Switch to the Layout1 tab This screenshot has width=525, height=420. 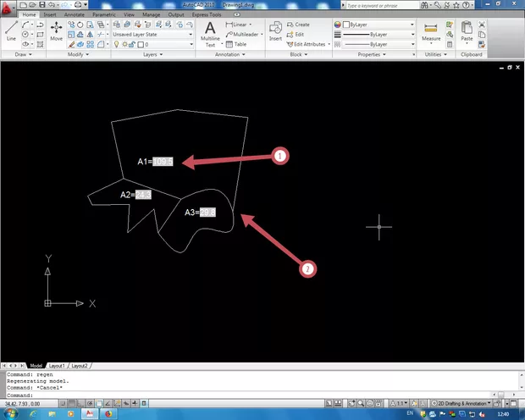click(56, 366)
